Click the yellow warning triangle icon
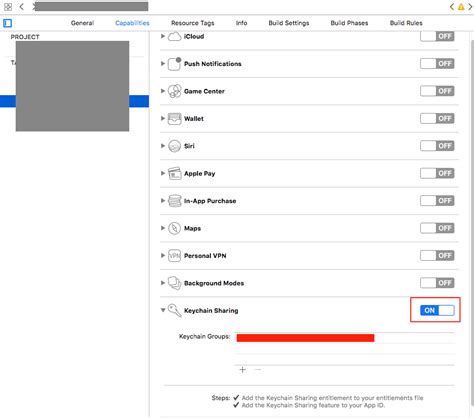Viewport: 474px width, 418px height. (x=461, y=7)
